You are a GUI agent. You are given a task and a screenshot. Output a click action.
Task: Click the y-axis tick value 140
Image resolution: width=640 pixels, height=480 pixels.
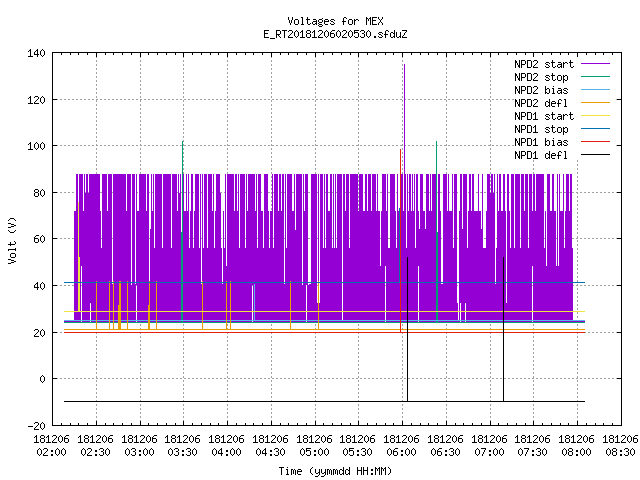37,53
